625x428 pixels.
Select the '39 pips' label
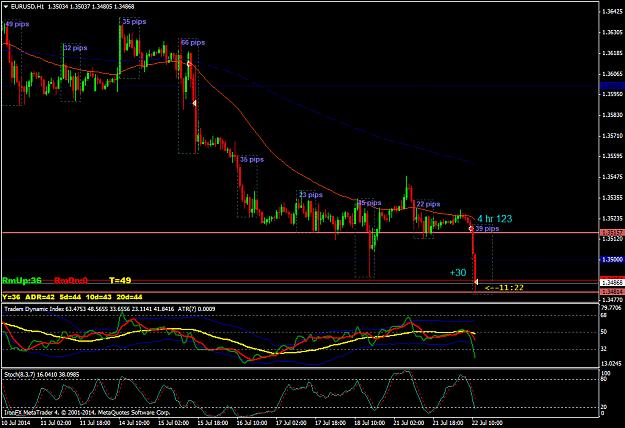pos(487,228)
